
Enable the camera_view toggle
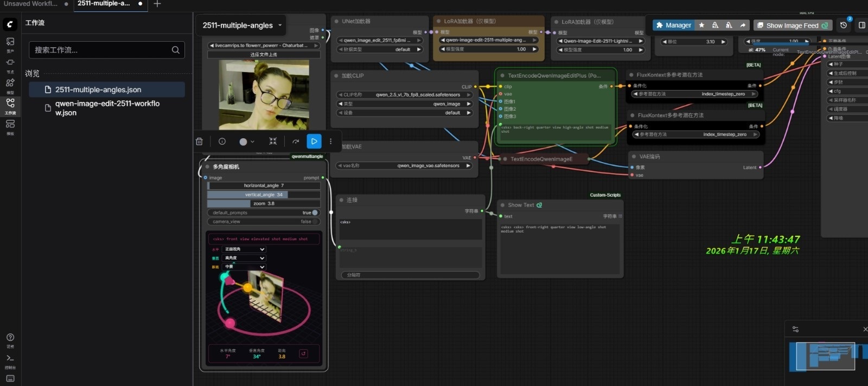(x=315, y=222)
